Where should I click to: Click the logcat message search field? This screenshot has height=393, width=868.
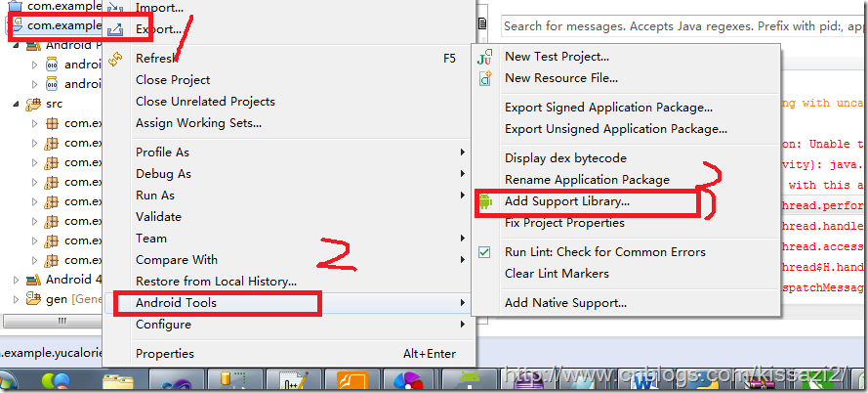683,26
